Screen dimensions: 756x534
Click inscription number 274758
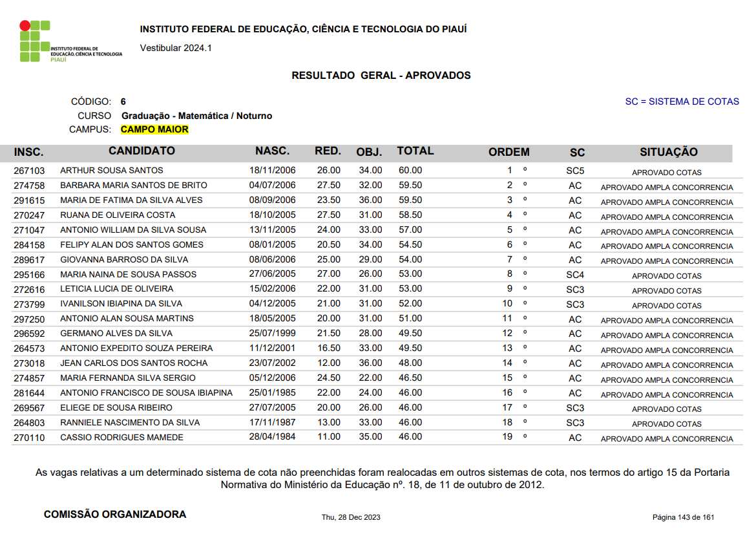pyautogui.click(x=29, y=186)
